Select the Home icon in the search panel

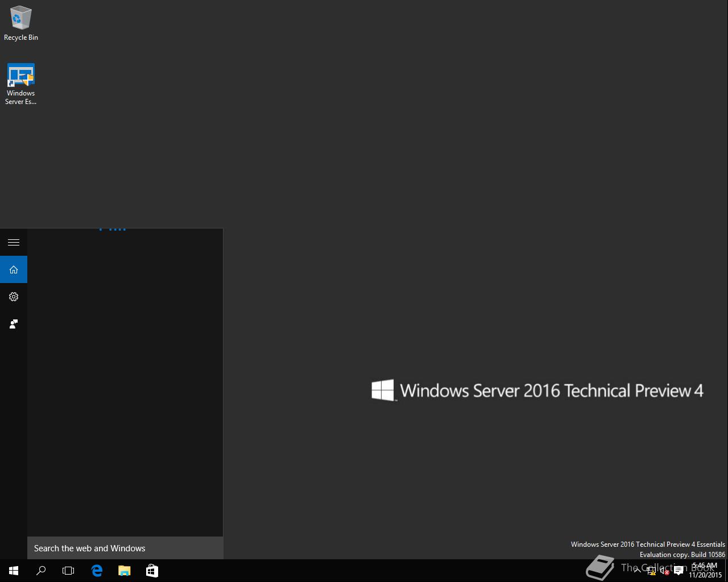point(14,269)
